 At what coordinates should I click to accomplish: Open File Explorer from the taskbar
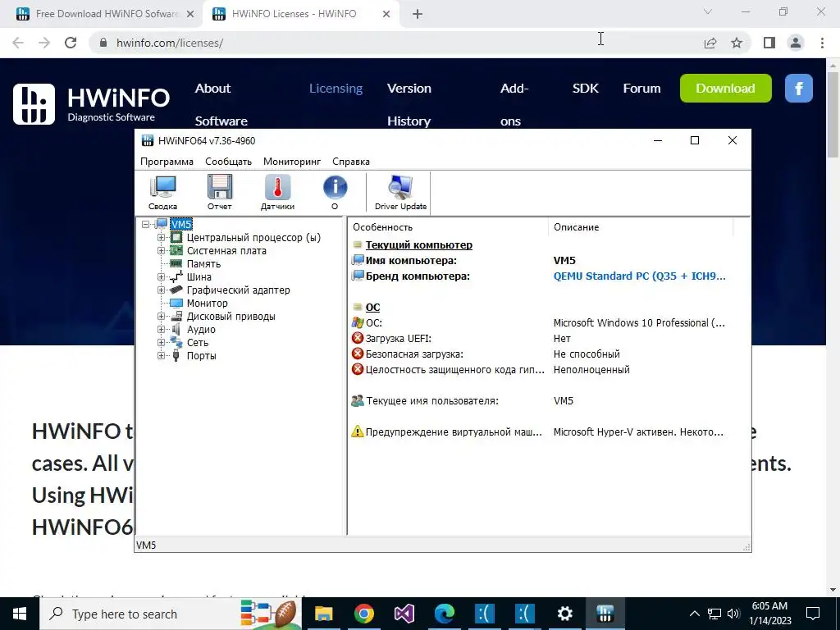[323, 614]
